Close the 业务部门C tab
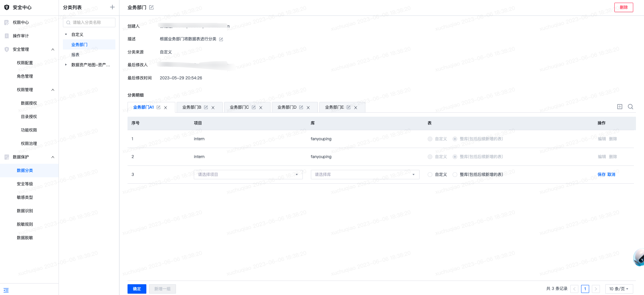This screenshot has width=644, height=295. click(261, 108)
